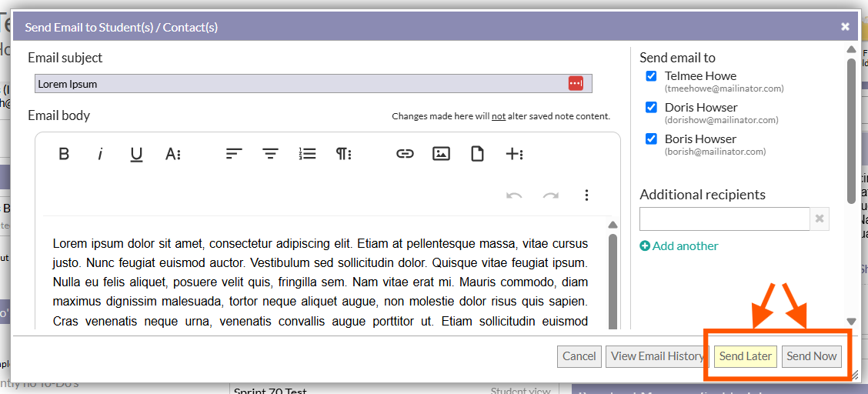
Task: Uncheck Telmee Howe recipient checkbox
Action: pyautogui.click(x=651, y=76)
